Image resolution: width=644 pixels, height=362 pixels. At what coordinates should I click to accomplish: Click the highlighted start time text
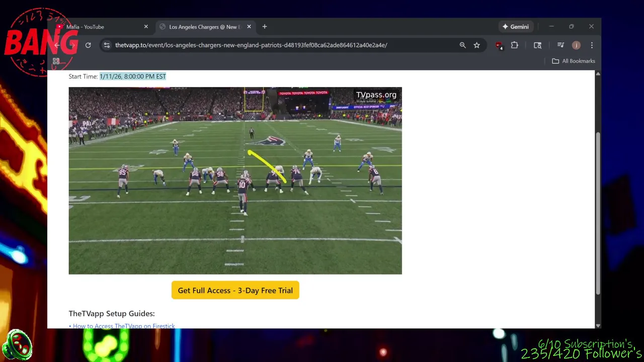coord(133,76)
